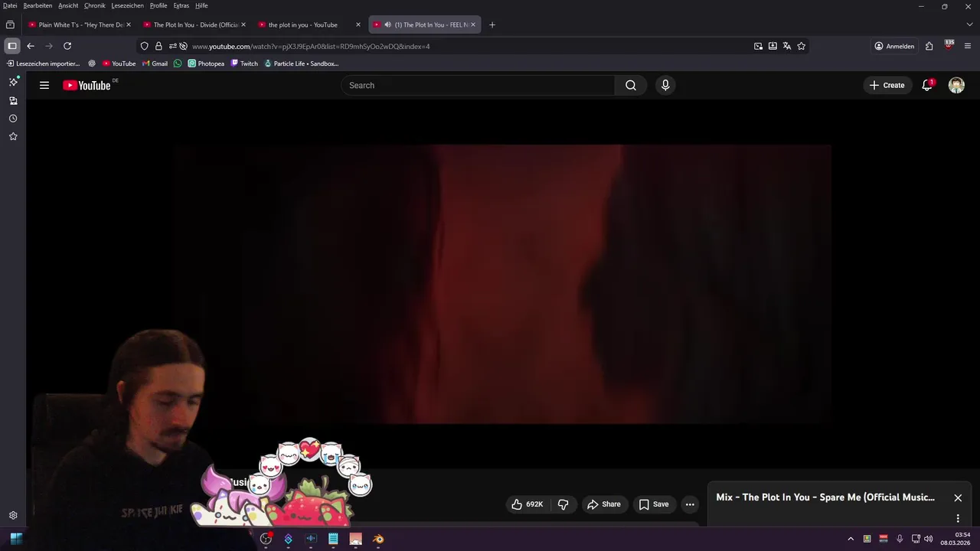This screenshot has height=551, width=980.
Task: Open the Photopea bookmark
Action: click(x=206, y=64)
